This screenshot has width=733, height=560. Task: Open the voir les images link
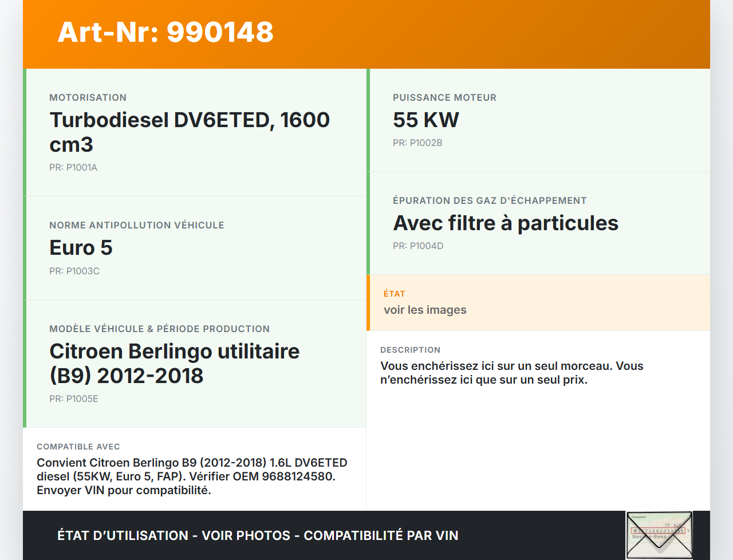(x=425, y=310)
